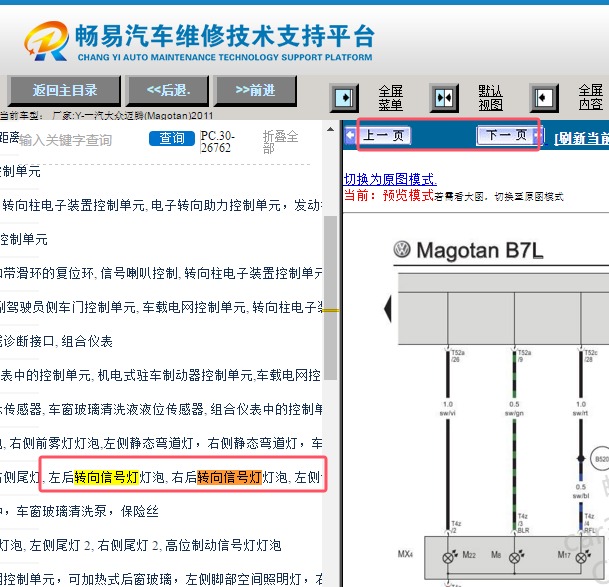Open row 诊断接口, 组合仪表

(x=56, y=341)
